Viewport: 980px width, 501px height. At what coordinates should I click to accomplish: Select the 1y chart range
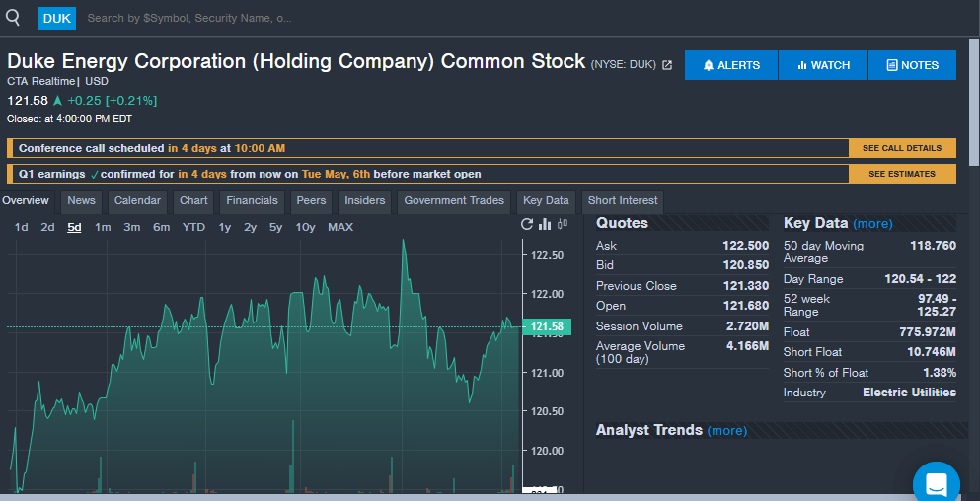(x=225, y=228)
